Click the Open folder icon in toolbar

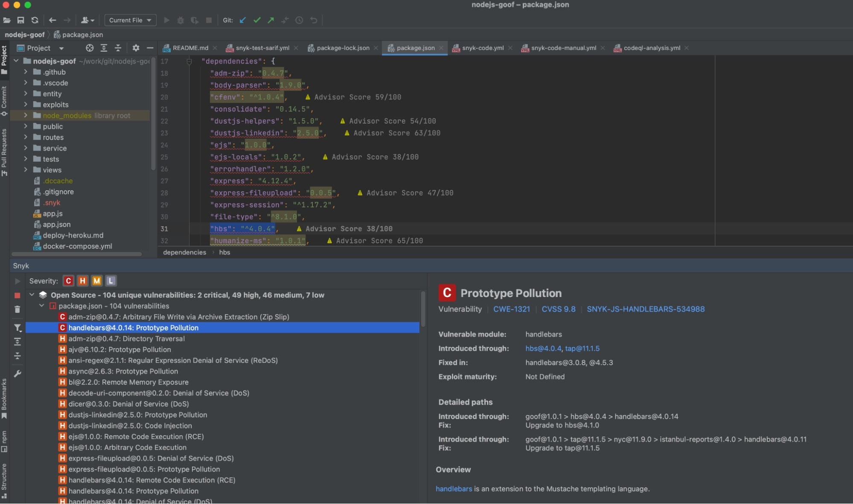coord(7,20)
